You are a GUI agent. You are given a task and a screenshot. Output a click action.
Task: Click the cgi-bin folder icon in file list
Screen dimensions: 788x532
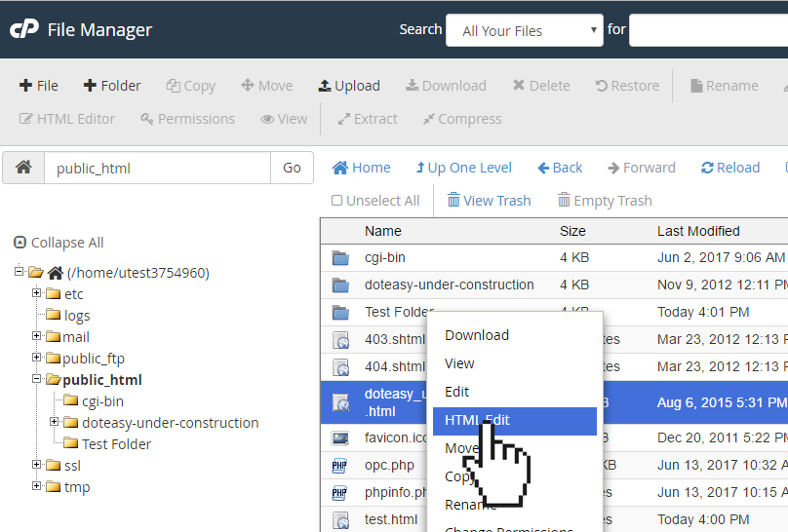(x=340, y=258)
